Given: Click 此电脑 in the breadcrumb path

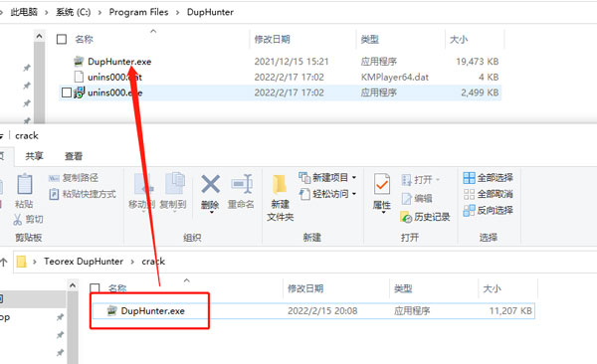Looking at the screenshot, I should 24,12.
